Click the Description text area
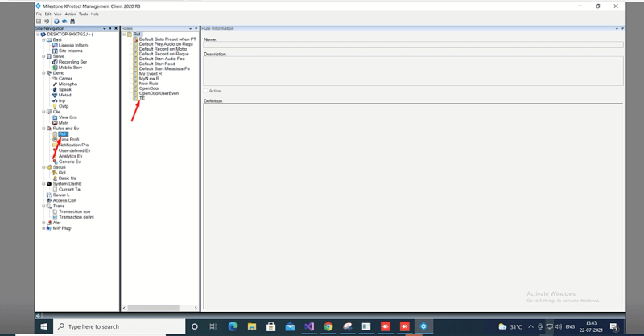 413,71
